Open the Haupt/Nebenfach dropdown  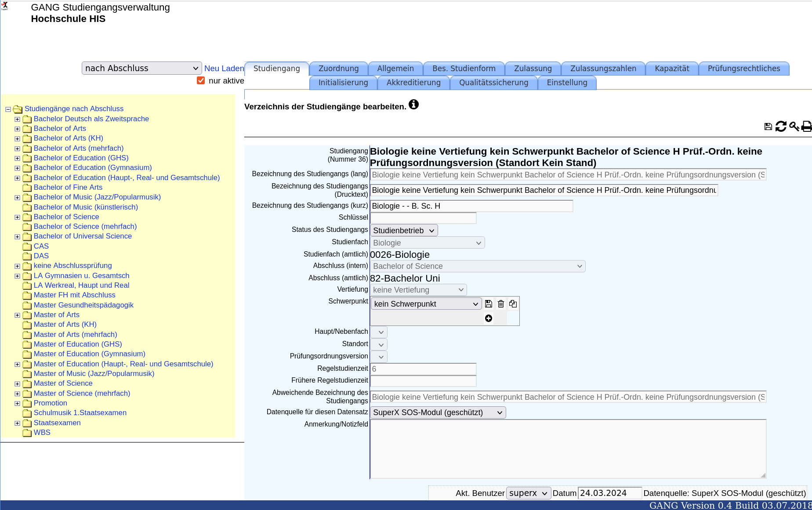coord(379,332)
